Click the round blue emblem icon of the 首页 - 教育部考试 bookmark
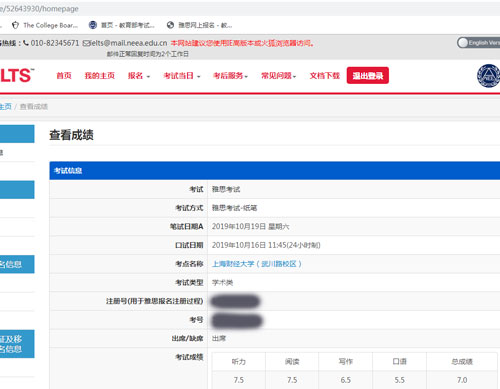This screenshot has height=389, width=500. 93,25
